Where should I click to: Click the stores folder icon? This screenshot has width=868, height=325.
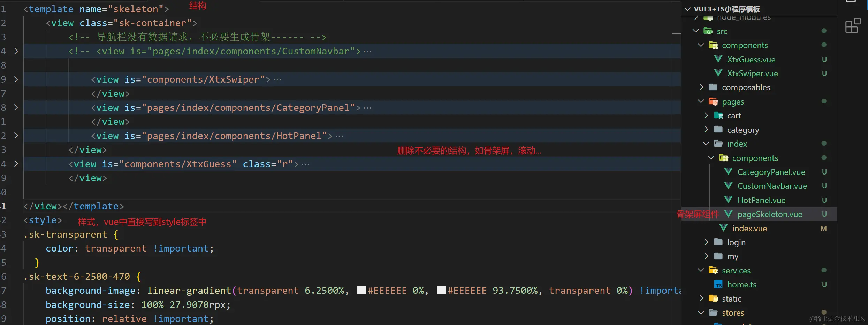point(713,312)
